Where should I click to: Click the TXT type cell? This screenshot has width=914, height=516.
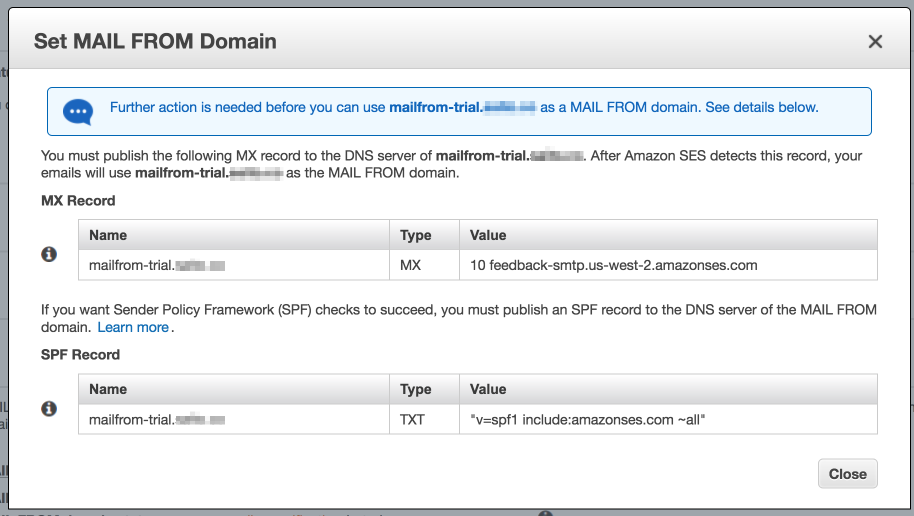[x=424, y=420]
